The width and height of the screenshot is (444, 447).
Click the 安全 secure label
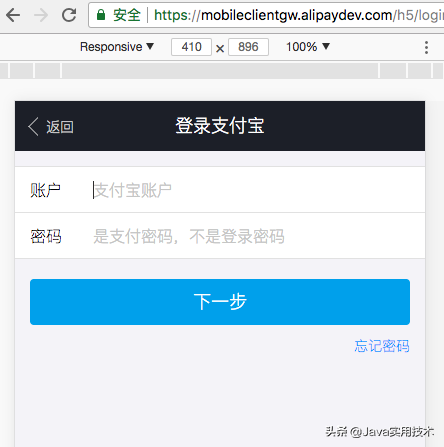(x=127, y=15)
